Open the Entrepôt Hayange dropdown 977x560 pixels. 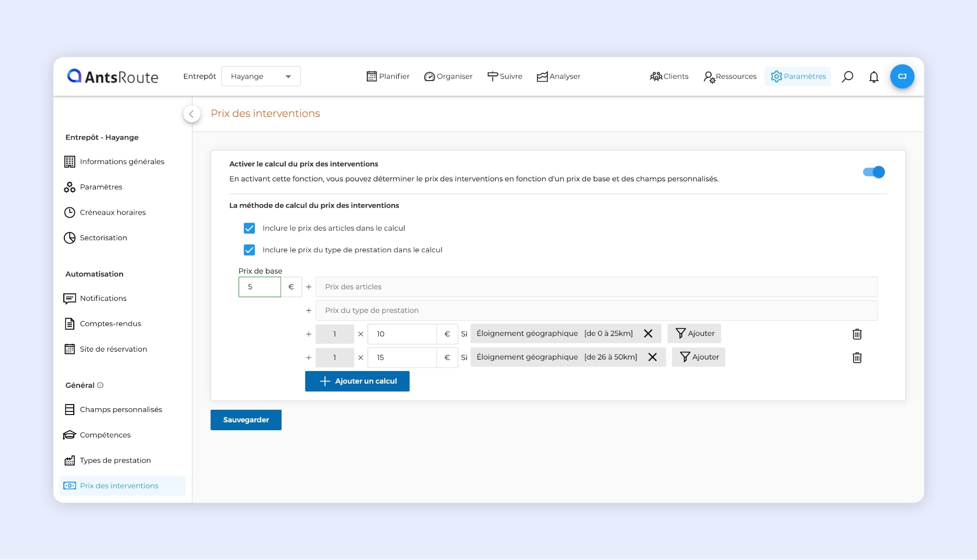(x=261, y=76)
